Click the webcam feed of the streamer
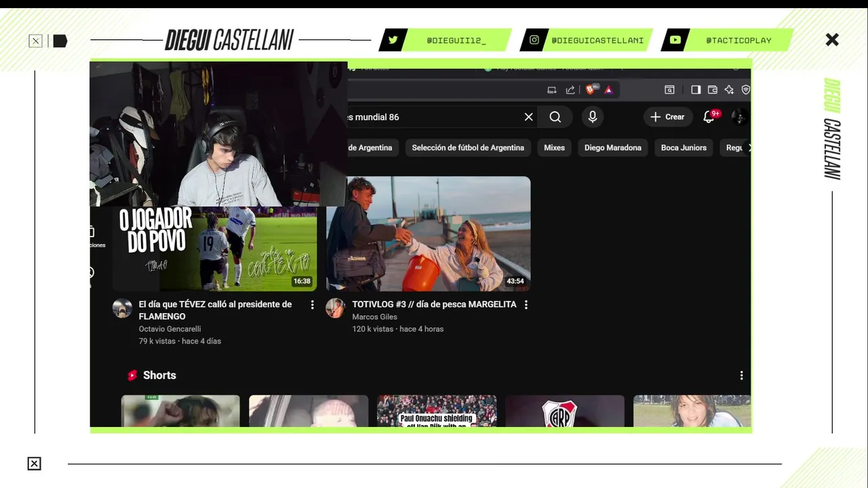 tap(218, 134)
